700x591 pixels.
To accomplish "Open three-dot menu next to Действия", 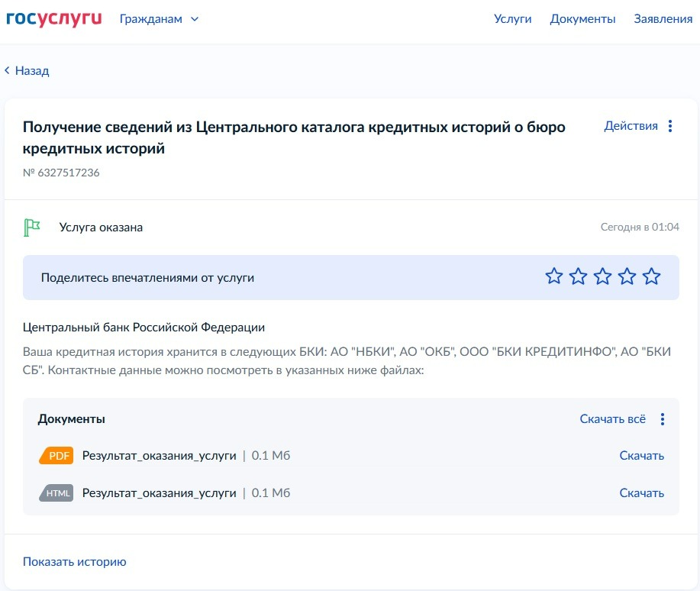I will (670, 126).
